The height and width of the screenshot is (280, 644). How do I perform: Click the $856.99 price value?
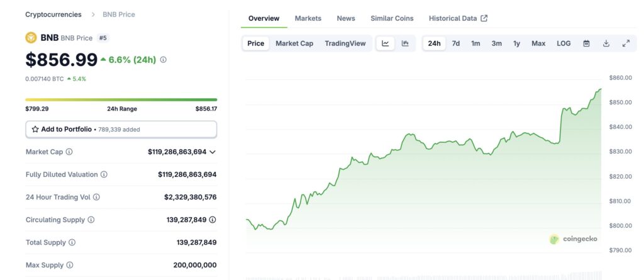[x=62, y=60]
